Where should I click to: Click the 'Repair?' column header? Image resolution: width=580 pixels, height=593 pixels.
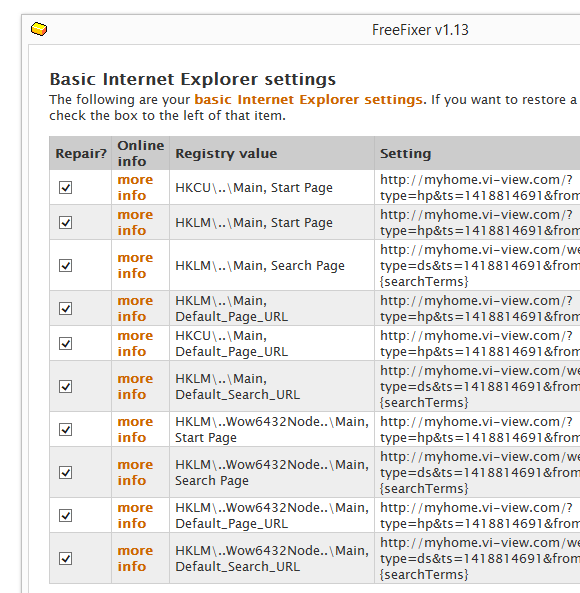click(x=81, y=153)
